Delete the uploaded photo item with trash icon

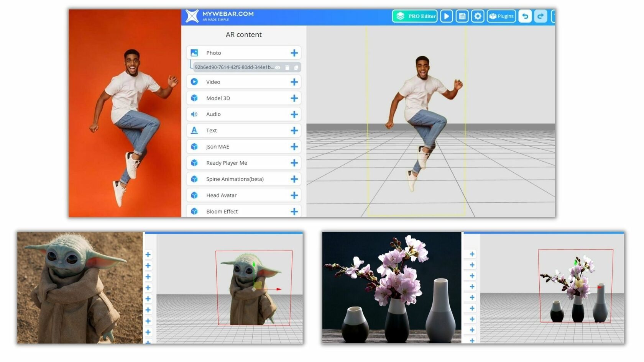tap(287, 67)
